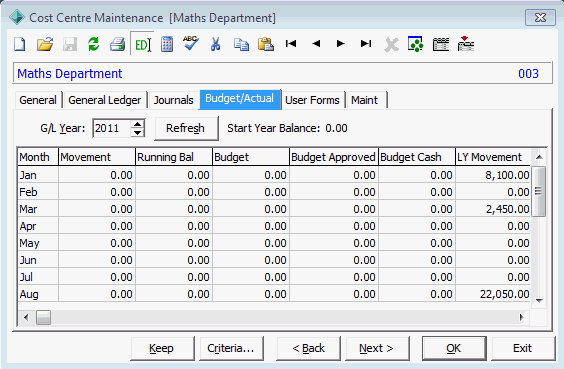
Task: Click the LY Movement column header
Action: (x=493, y=157)
